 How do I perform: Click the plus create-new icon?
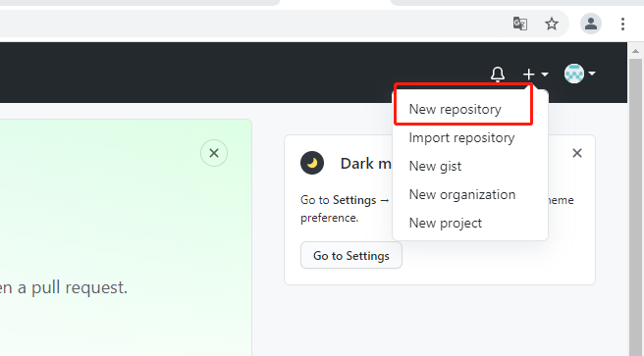point(528,75)
